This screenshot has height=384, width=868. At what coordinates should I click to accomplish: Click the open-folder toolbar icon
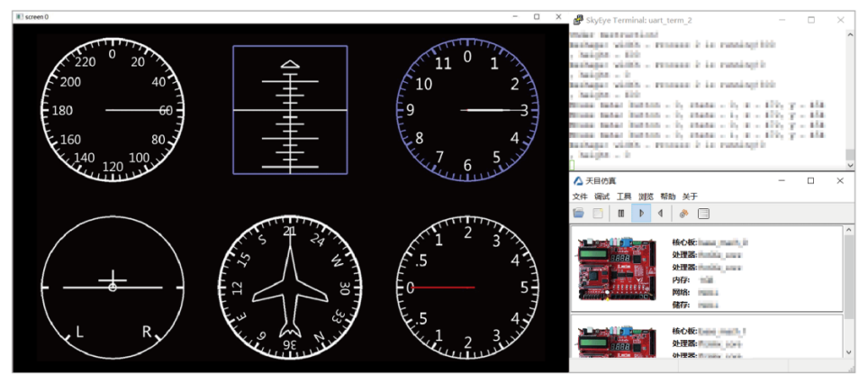pyautogui.click(x=579, y=214)
